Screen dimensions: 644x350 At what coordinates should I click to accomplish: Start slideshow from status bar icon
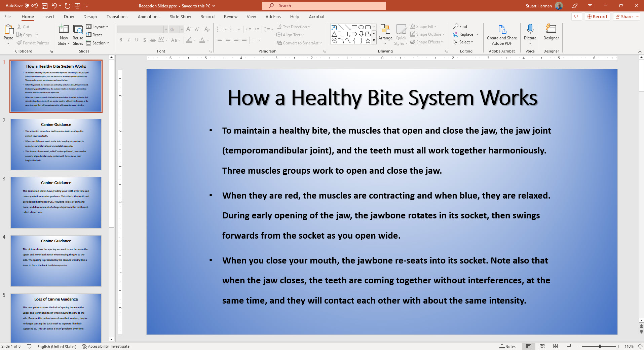(x=569, y=346)
